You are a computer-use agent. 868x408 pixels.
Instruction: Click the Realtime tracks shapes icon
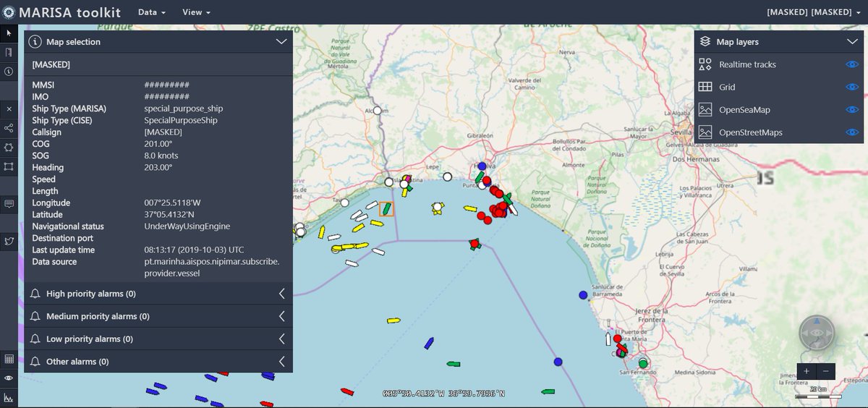[x=705, y=64]
